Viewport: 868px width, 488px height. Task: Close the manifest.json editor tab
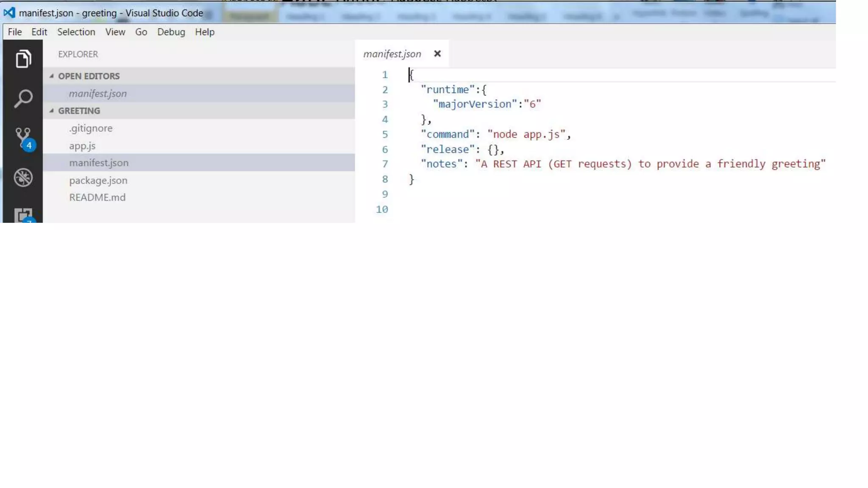point(437,54)
